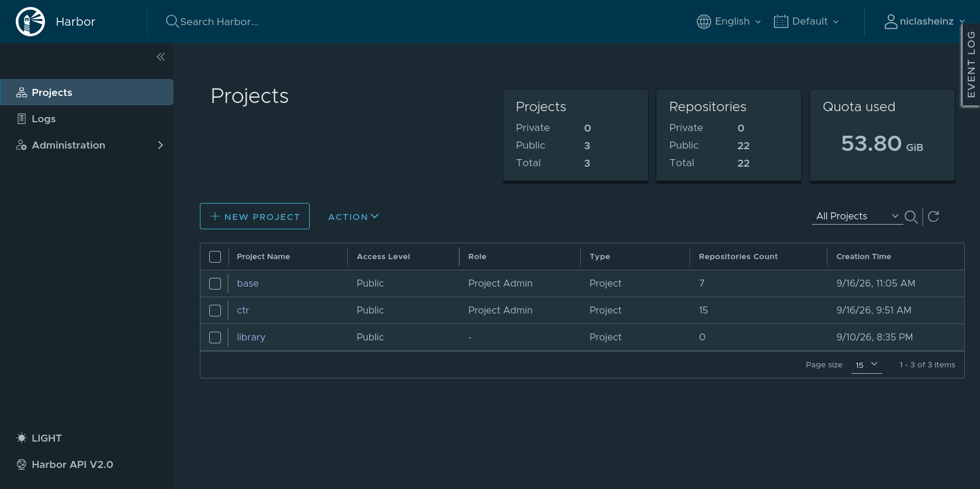The height and width of the screenshot is (489, 980).
Task: Click the user avatar icon
Action: pyautogui.click(x=891, y=22)
